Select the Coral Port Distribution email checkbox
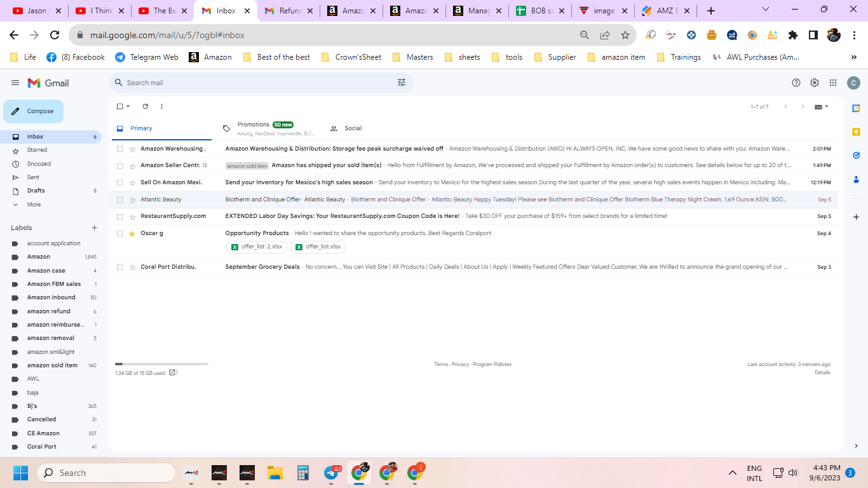The width and height of the screenshot is (868, 488). click(119, 267)
